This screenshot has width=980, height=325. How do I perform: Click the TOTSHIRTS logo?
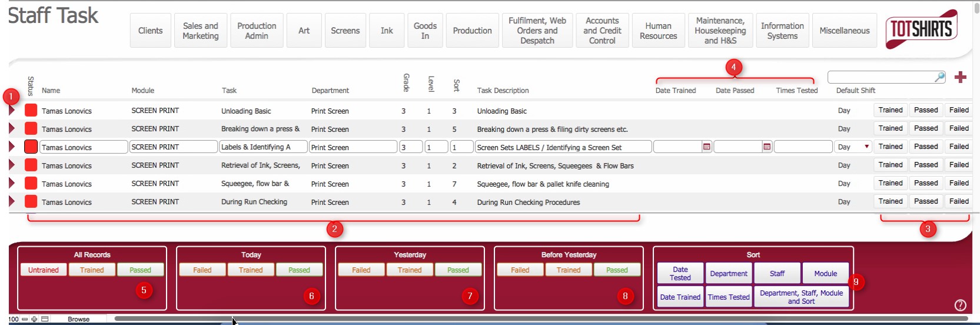922,29
